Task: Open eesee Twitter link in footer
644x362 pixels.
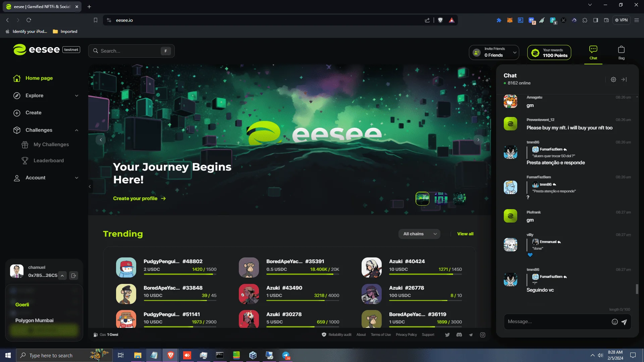Action: point(447,335)
